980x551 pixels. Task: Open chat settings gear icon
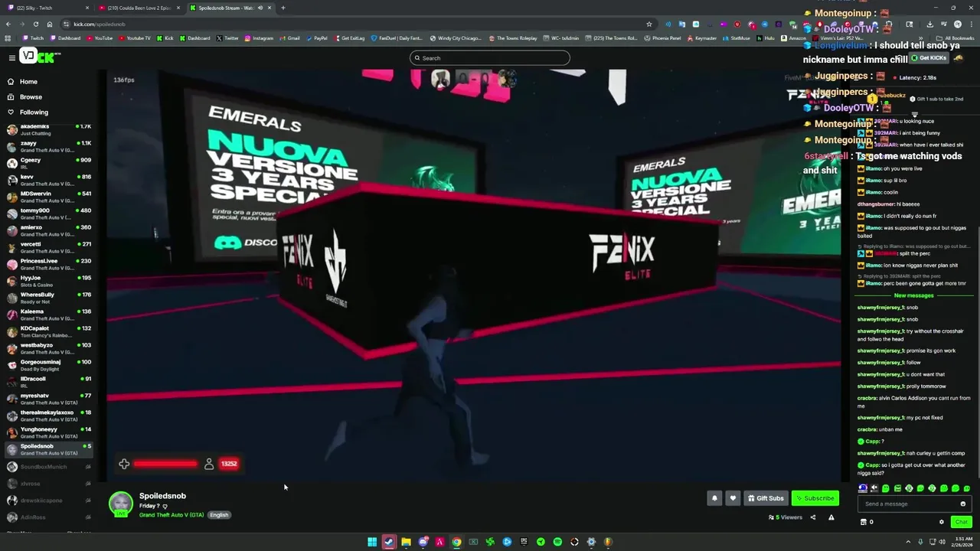pos(942,522)
